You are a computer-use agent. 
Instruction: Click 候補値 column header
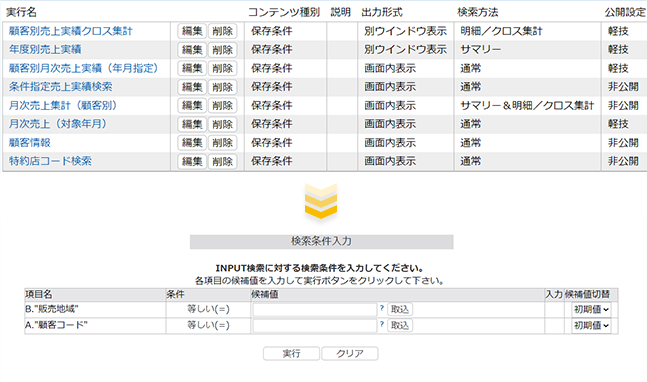(x=264, y=295)
